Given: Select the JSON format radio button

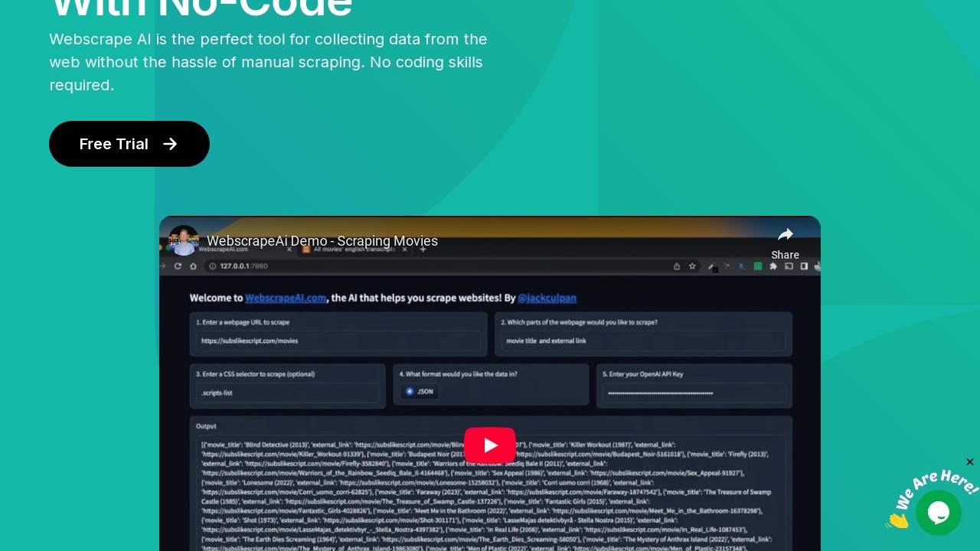Looking at the screenshot, I should click(x=410, y=391).
